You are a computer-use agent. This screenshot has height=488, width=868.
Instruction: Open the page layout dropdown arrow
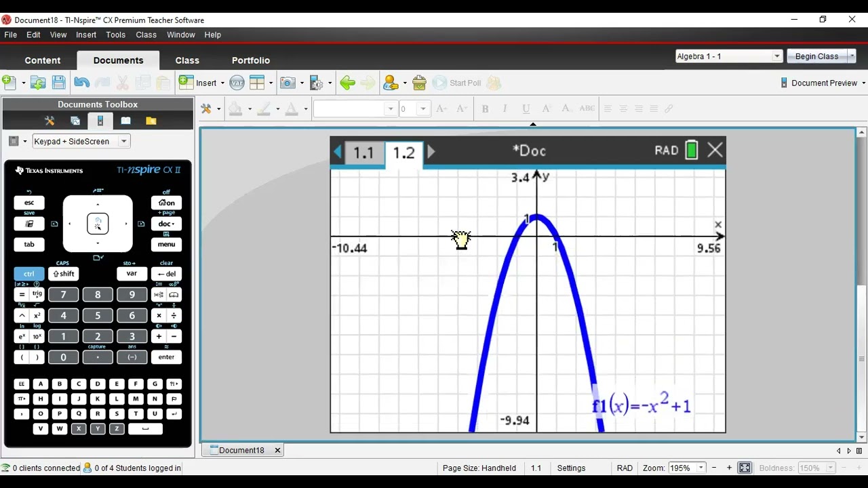point(271,83)
